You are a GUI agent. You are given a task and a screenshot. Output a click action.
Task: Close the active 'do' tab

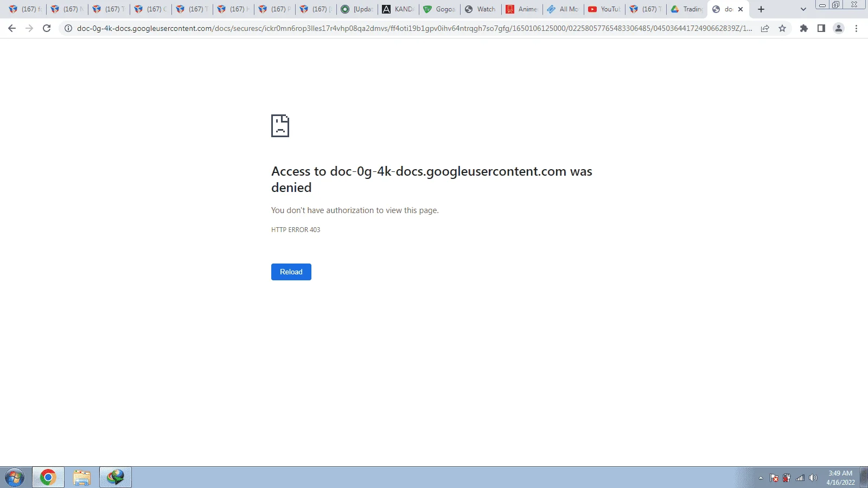(741, 9)
